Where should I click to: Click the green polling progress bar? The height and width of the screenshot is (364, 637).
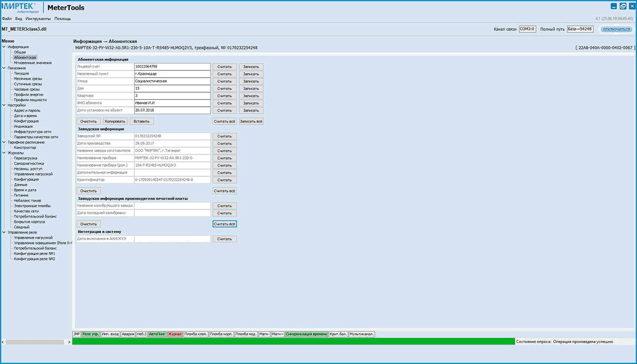293,341
